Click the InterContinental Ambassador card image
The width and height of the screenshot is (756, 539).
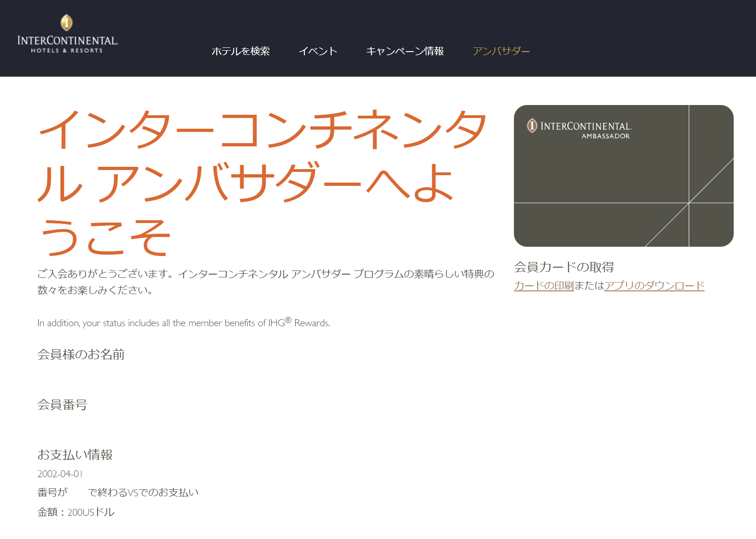(624, 176)
